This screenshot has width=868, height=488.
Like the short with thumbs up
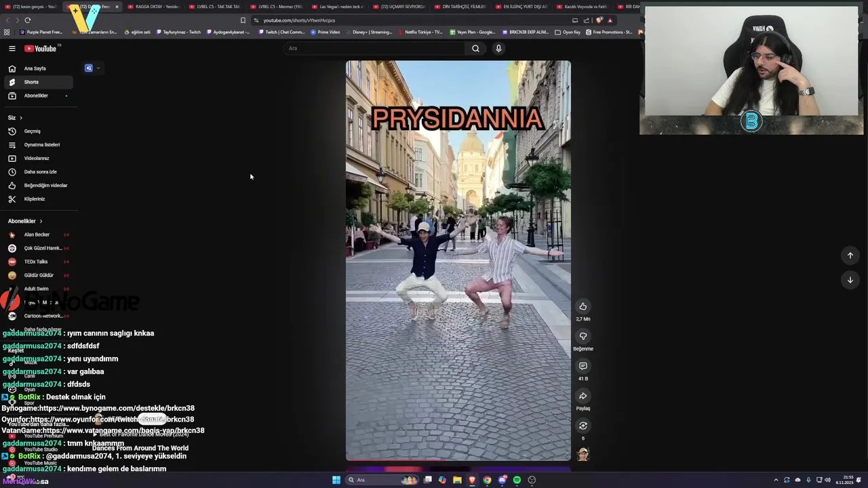click(583, 306)
